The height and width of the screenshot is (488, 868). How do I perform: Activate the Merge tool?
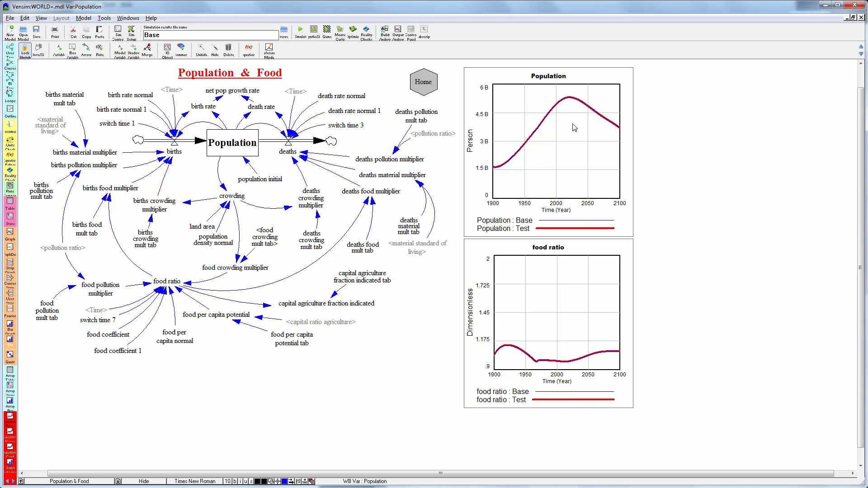[x=147, y=50]
